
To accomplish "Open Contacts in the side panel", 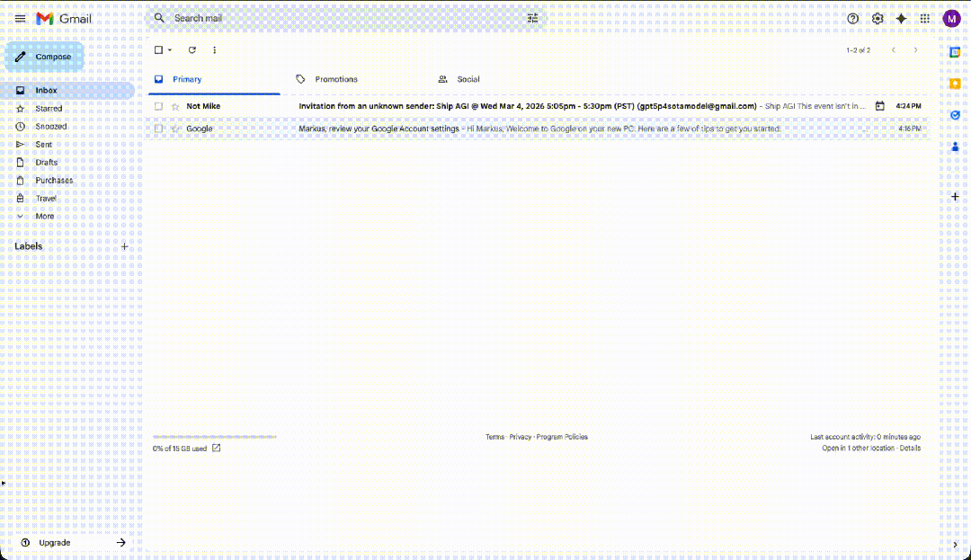I will (x=955, y=147).
